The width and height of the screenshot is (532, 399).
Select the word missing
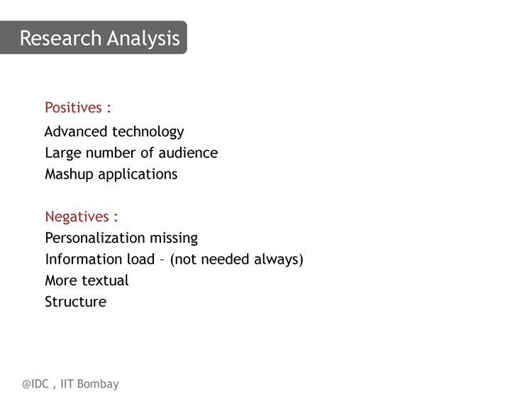(x=174, y=238)
